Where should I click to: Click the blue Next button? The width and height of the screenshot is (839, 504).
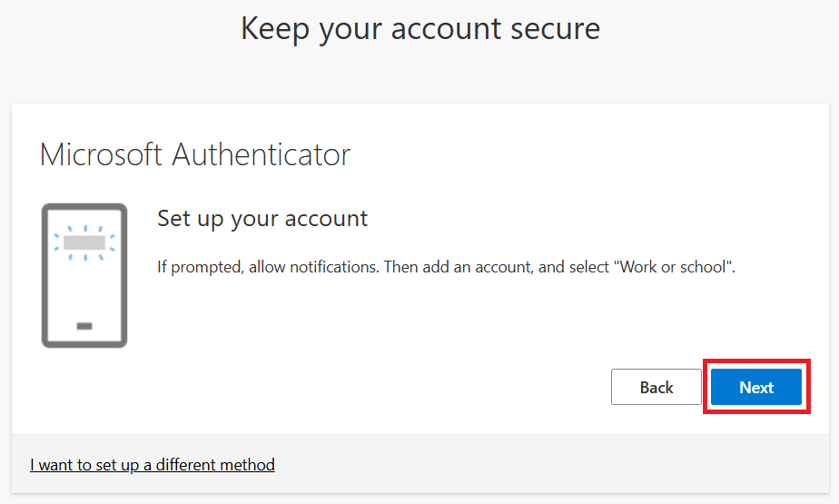click(x=756, y=387)
